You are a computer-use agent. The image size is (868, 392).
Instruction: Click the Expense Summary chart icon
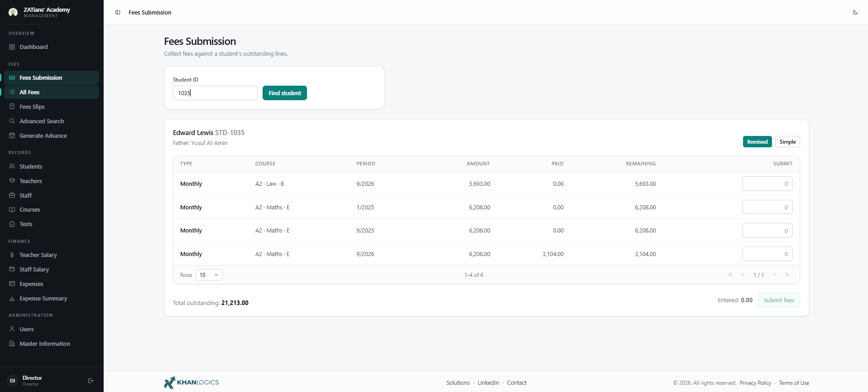coord(12,298)
